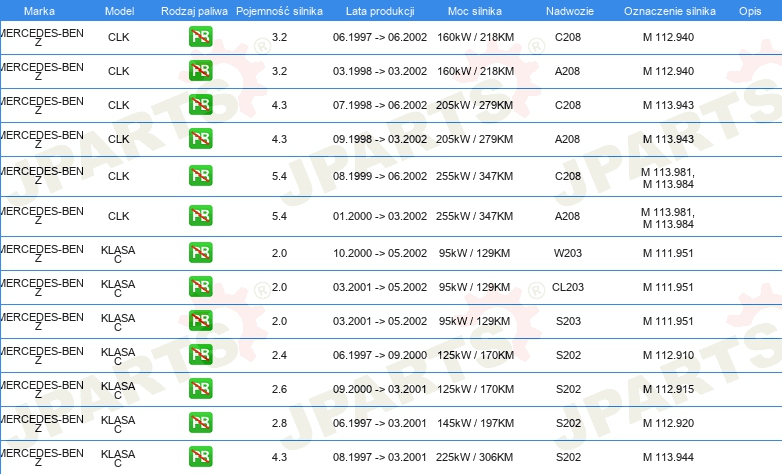
Task: Select body type W203
Action: 568,253
